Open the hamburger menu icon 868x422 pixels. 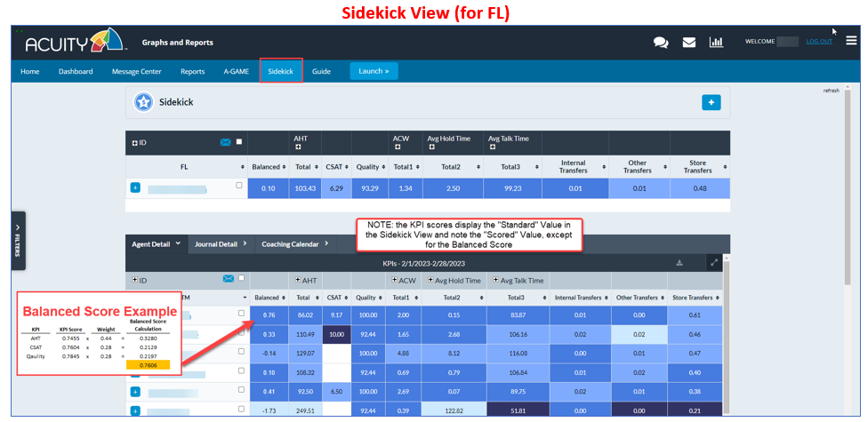click(x=851, y=41)
